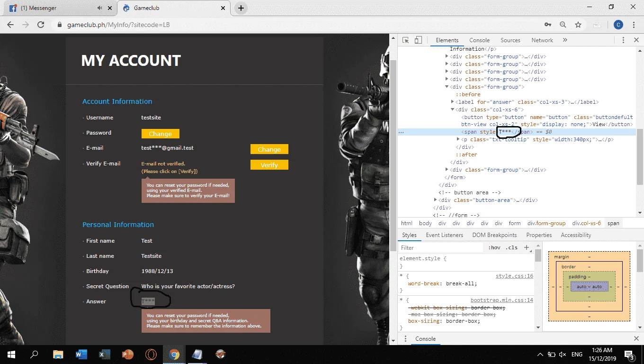This screenshot has height=364, width=644.
Task: Open the style.css:16 source link
Action: (x=514, y=276)
